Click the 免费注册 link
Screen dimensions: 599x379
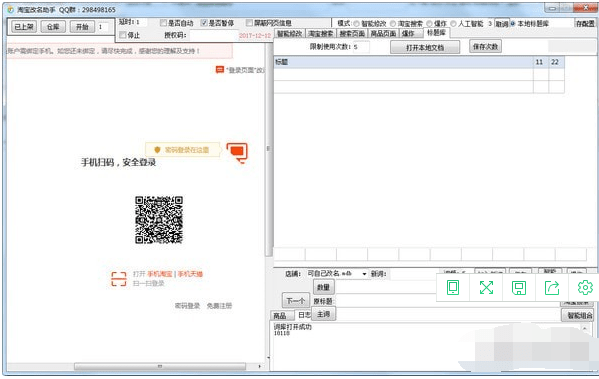tap(219, 306)
